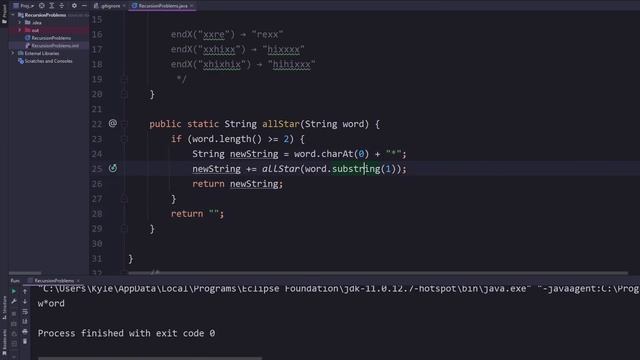Viewport: 640px width, 360px height.
Task: Select Scratches and Consoles item
Action: pos(45,61)
